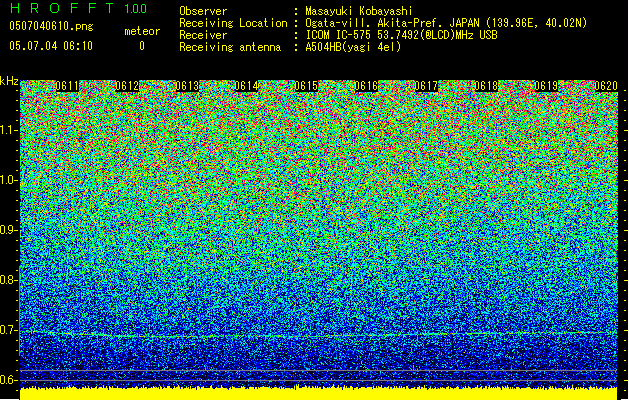Select the observer name Masayuki Kobayashi
This screenshot has height=400, width=629.
[x=359, y=11]
